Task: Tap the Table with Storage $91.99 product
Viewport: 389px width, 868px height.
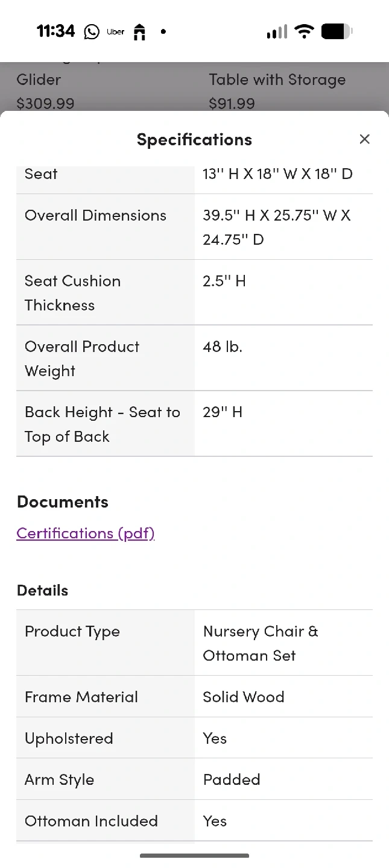Action: point(277,90)
